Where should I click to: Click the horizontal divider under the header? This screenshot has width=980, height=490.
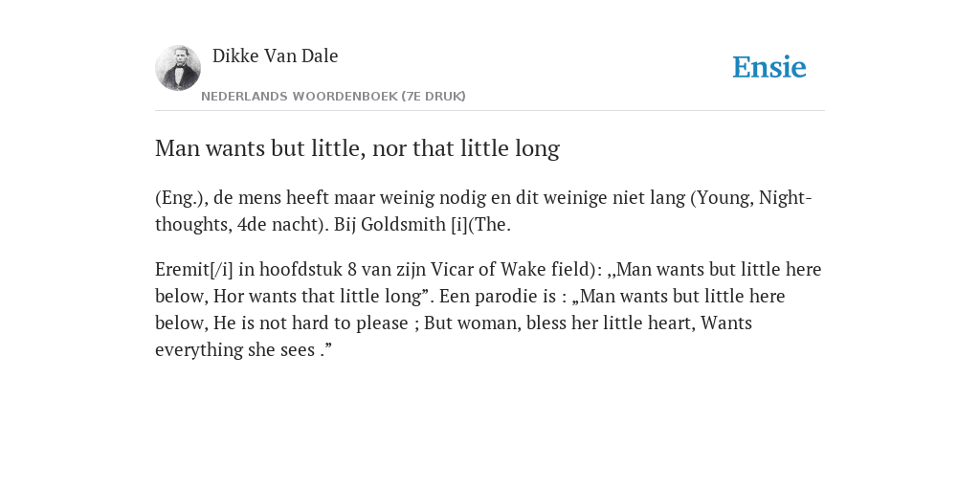[x=490, y=111]
